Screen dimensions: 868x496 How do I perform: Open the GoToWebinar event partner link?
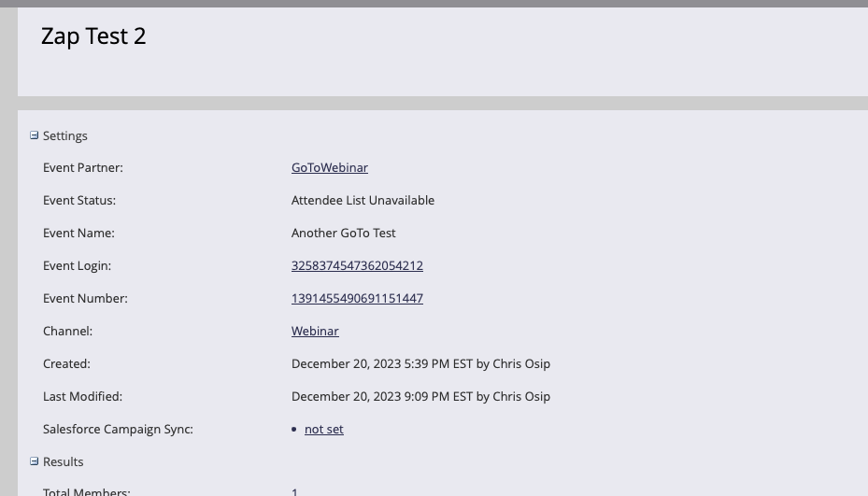[x=330, y=168]
